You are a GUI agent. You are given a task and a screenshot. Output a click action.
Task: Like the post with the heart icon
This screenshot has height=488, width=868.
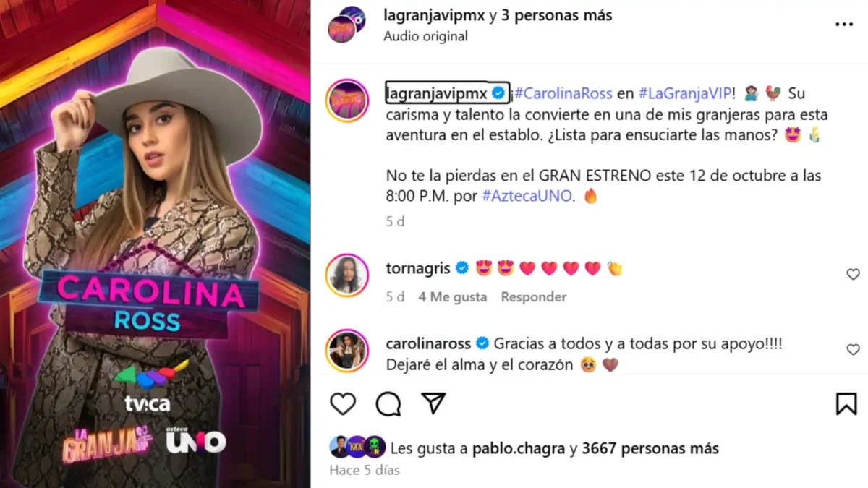(x=343, y=403)
